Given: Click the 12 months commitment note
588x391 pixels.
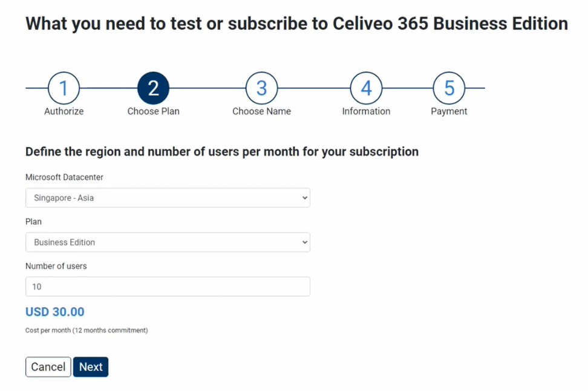Looking at the screenshot, I should pos(87,331).
